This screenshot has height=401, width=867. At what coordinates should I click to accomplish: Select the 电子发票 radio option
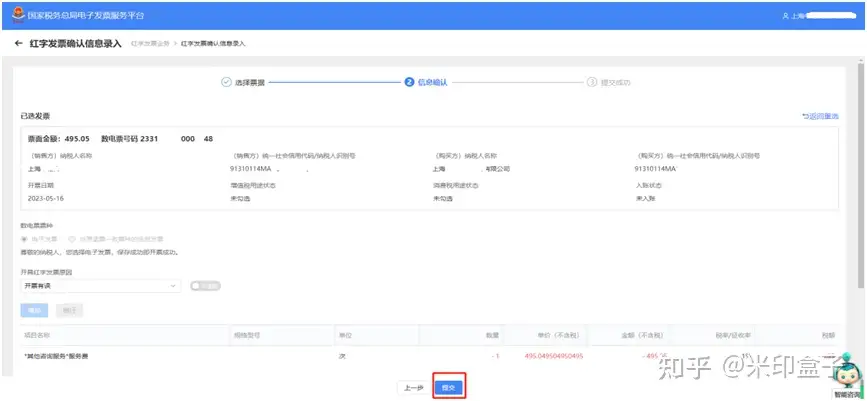coord(24,239)
